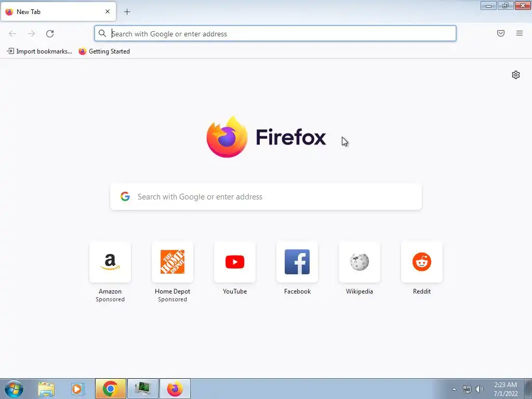Go back with the Back arrow

12,34
